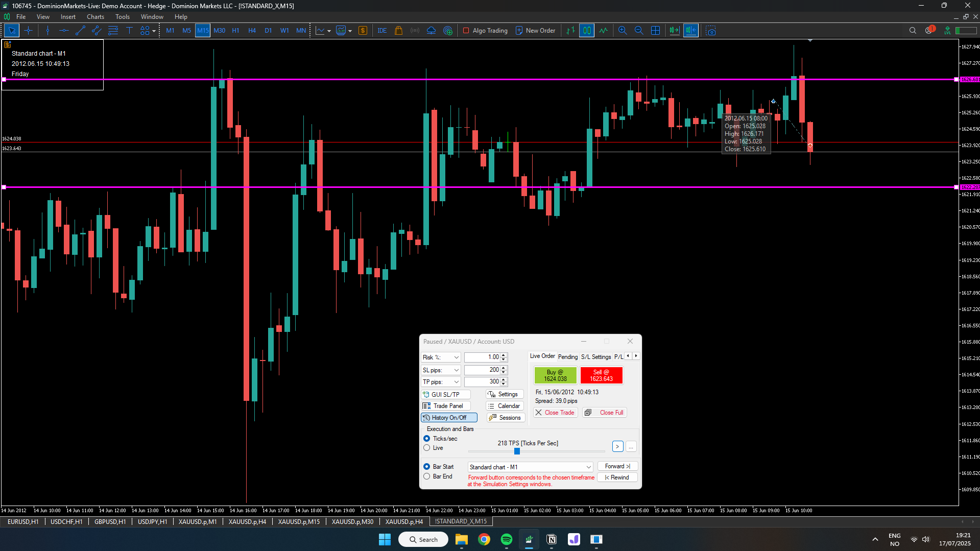This screenshot has height=551, width=980.
Task: Click Buy @ 1624.038 button
Action: click(x=555, y=375)
